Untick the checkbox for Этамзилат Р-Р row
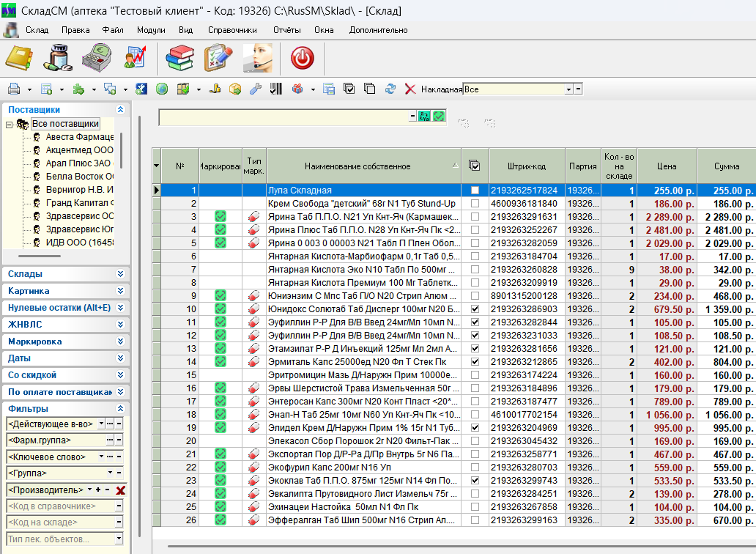 (x=475, y=349)
